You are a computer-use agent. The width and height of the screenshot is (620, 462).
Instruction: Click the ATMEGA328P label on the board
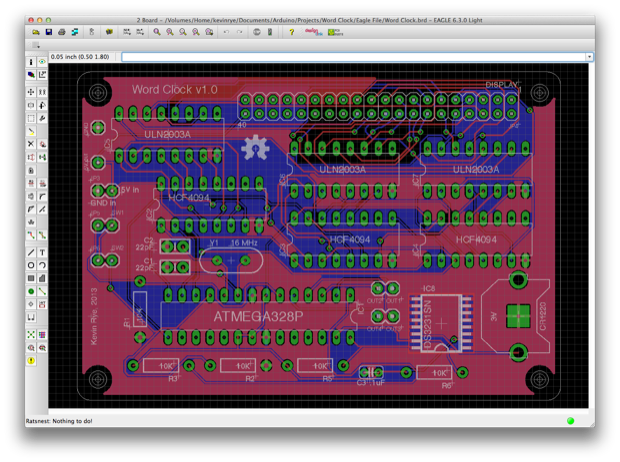pos(258,316)
